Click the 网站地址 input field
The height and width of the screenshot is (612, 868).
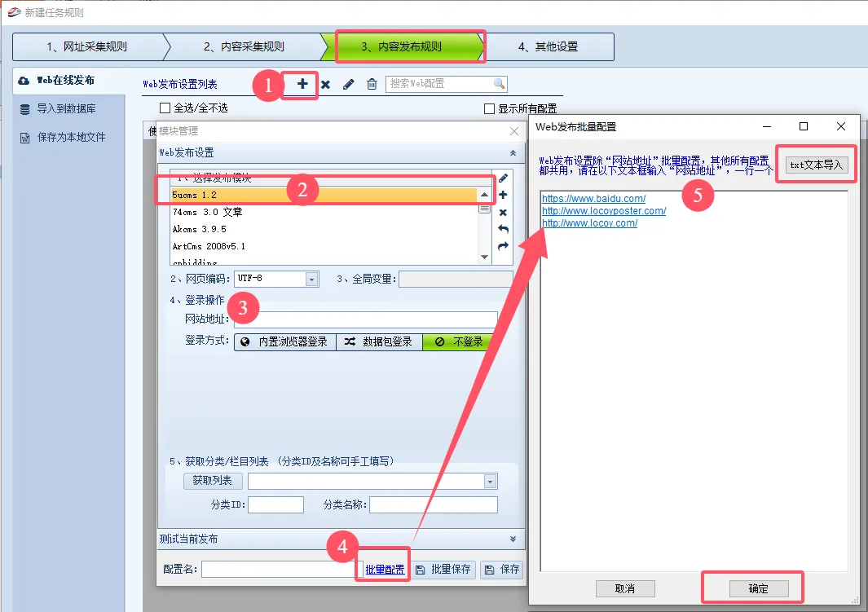pos(365,319)
